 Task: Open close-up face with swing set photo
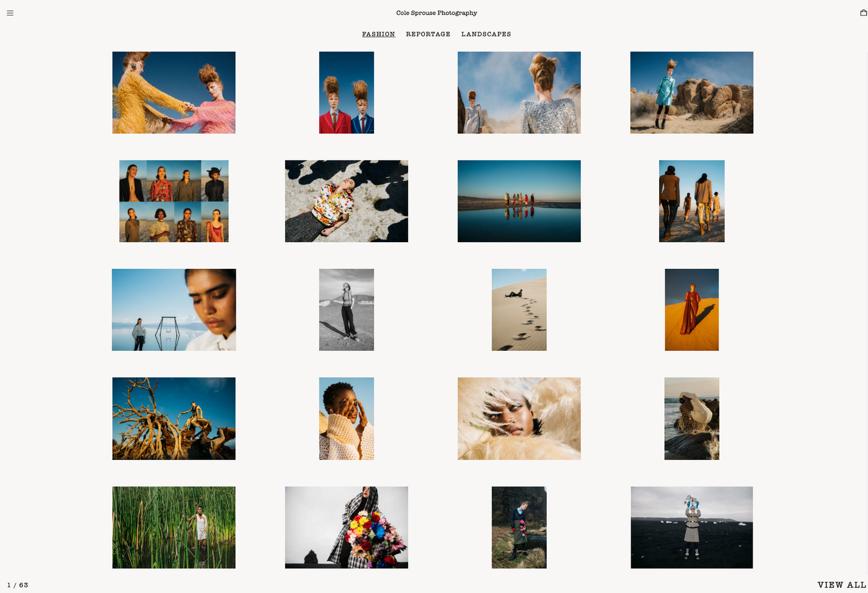click(x=174, y=310)
